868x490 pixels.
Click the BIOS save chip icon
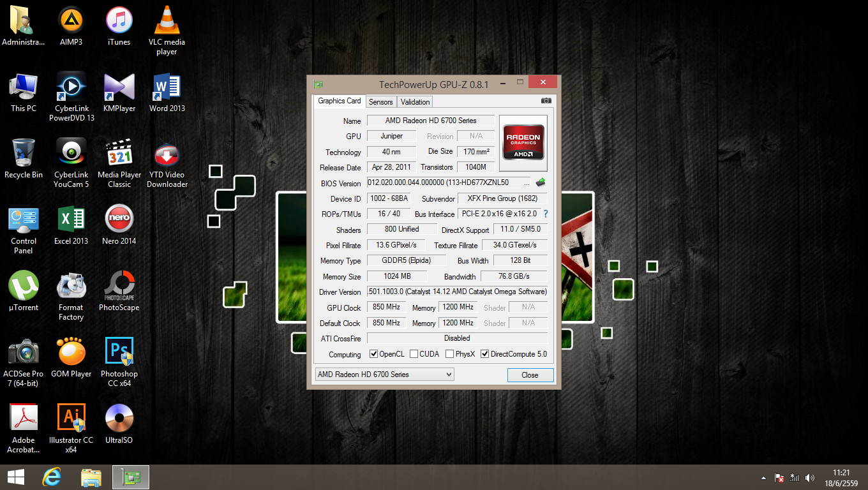(x=541, y=182)
